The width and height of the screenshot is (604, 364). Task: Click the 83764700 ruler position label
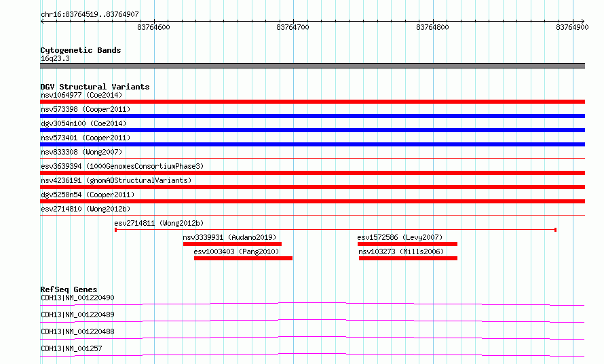[292, 27]
